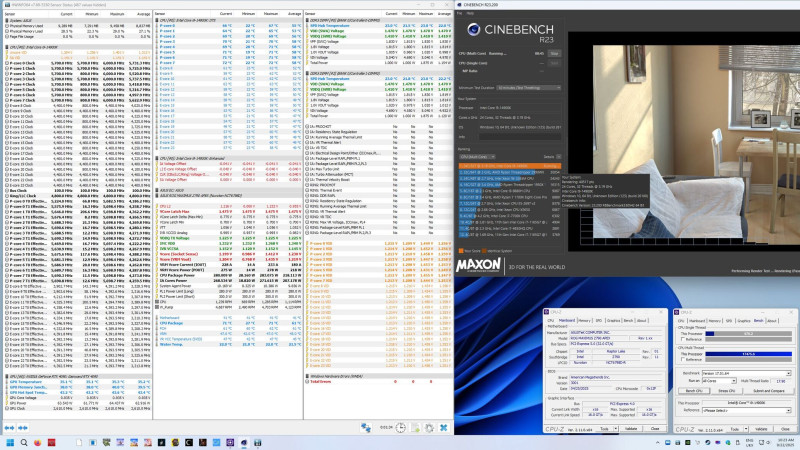Image resolution: width=800 pixels, height=450 pixels.
Task: Switch to About tab in right CPU-Z
Action: pos(772,320)
